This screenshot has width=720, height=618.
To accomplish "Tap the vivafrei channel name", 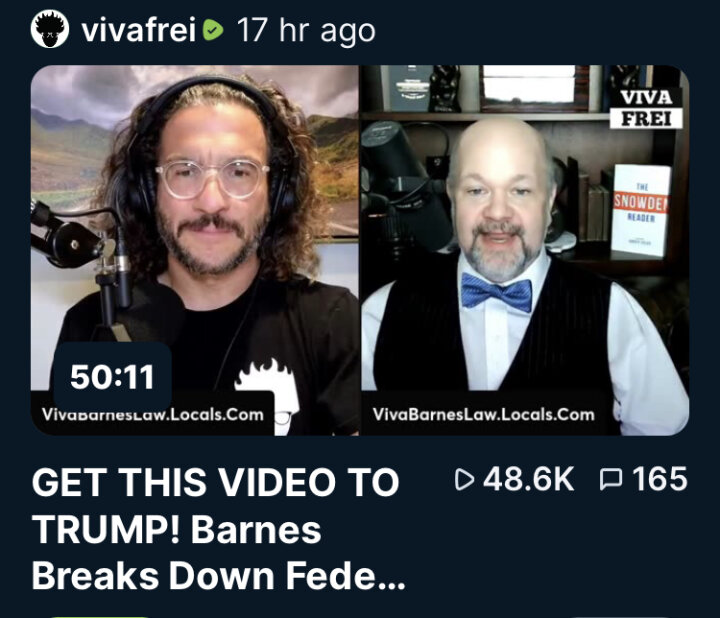I will coord(139,30).
